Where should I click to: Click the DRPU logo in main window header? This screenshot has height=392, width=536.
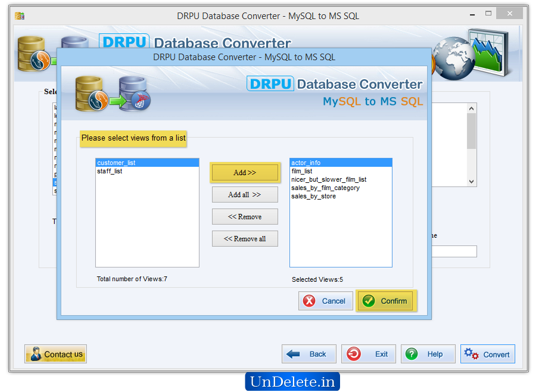[124, 41]
